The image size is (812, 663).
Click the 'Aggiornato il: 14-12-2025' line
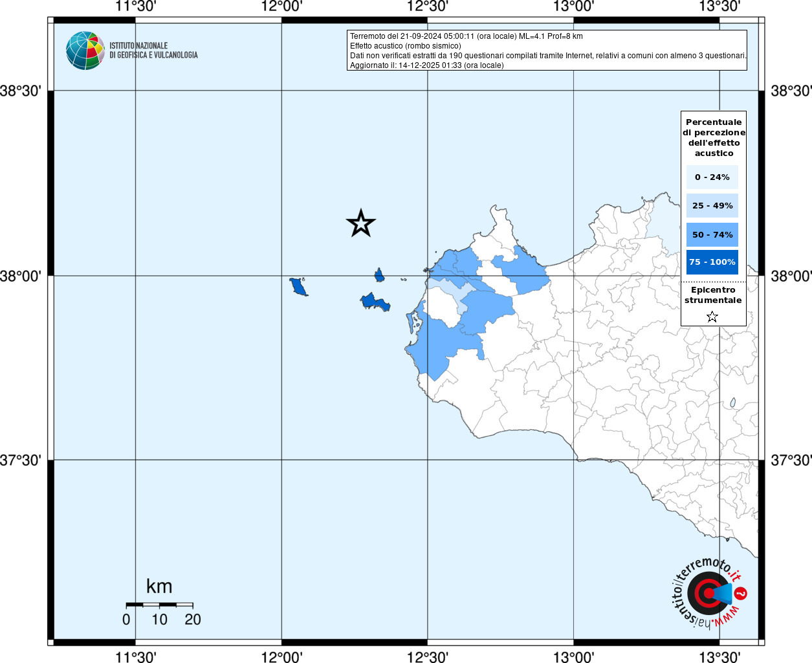pos(427,65)
